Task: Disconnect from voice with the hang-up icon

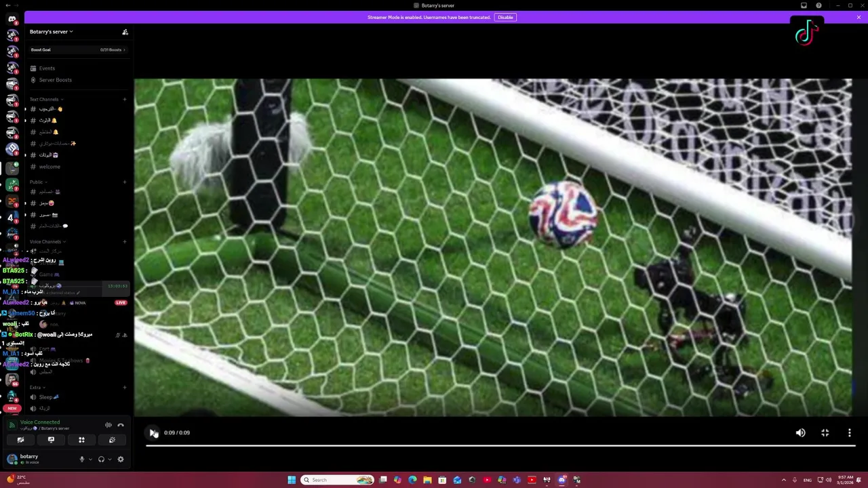Action: [121, 425]
